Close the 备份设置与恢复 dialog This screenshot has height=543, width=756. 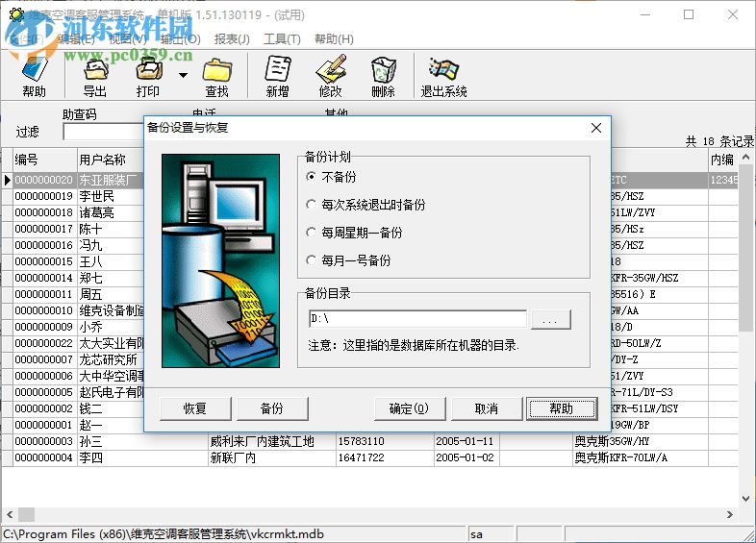coord(596,128)
